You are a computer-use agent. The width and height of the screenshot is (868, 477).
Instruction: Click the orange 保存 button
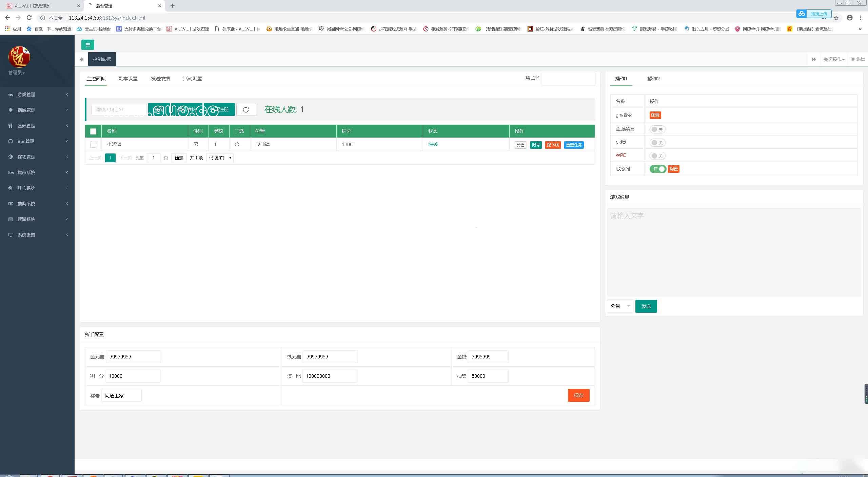click(578, 395)
